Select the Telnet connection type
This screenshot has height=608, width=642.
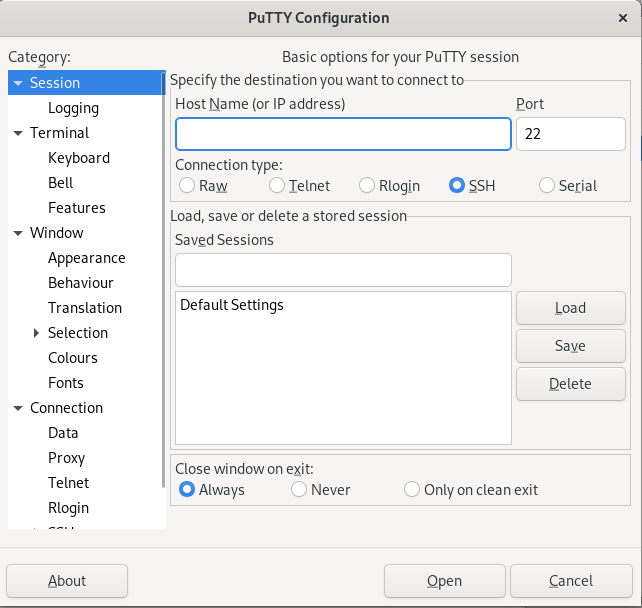click(x=277, y=185)
